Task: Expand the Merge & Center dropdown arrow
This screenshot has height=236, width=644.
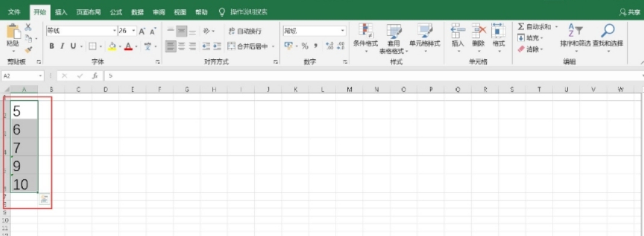Action: (x=273, y=46)
